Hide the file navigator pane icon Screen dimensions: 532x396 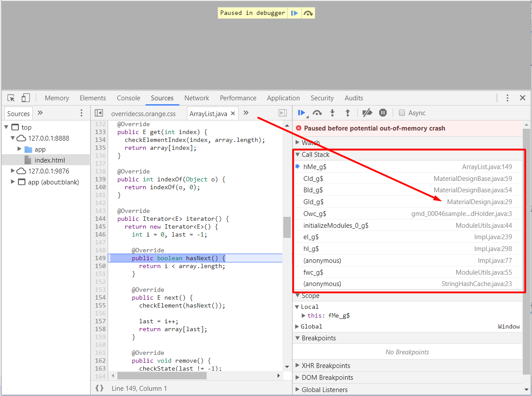coord(99,113)
